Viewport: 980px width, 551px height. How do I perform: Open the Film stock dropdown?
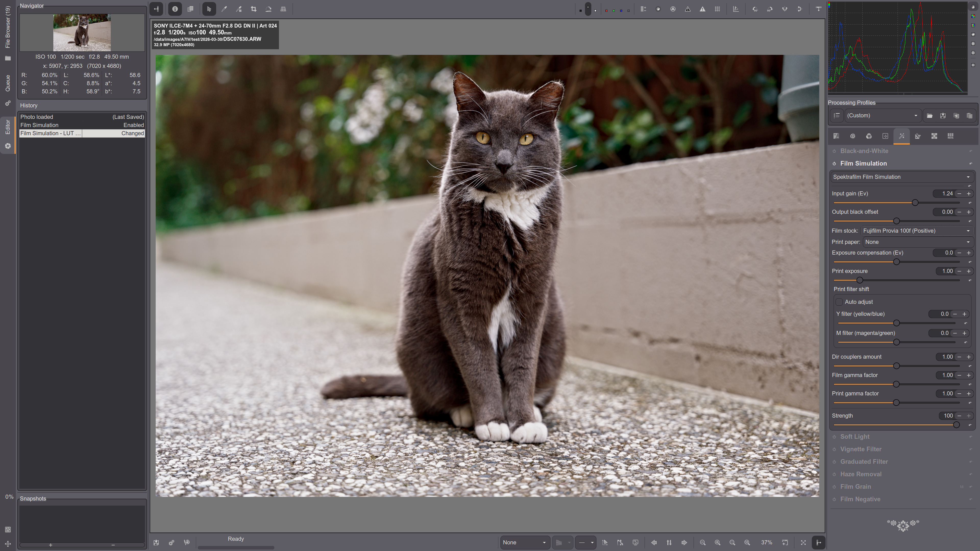(x=917, y=231)
